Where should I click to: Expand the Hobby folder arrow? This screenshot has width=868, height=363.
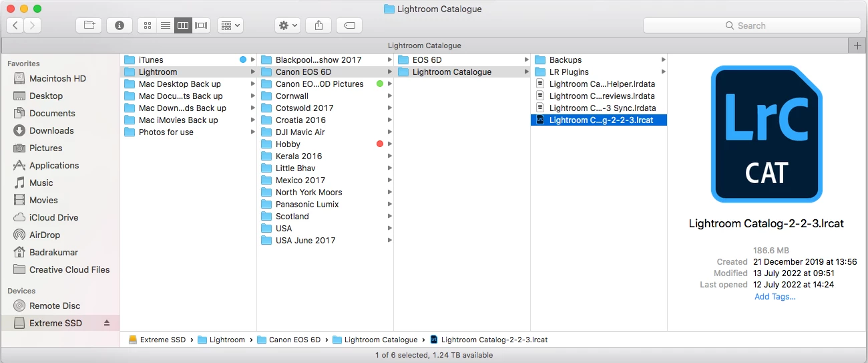(x=389, y=144)
